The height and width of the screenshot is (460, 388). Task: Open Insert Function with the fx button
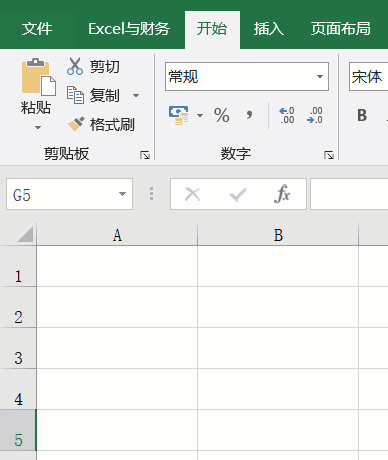pos(282,193)
